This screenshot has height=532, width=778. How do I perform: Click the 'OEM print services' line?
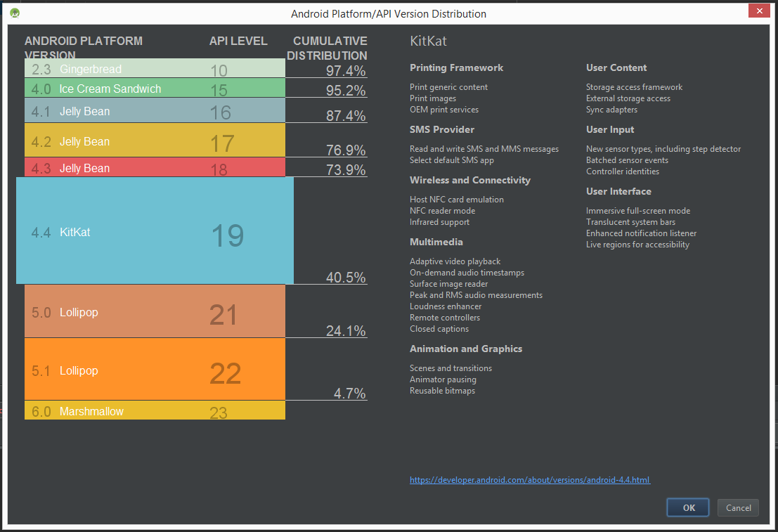point(444,110)
